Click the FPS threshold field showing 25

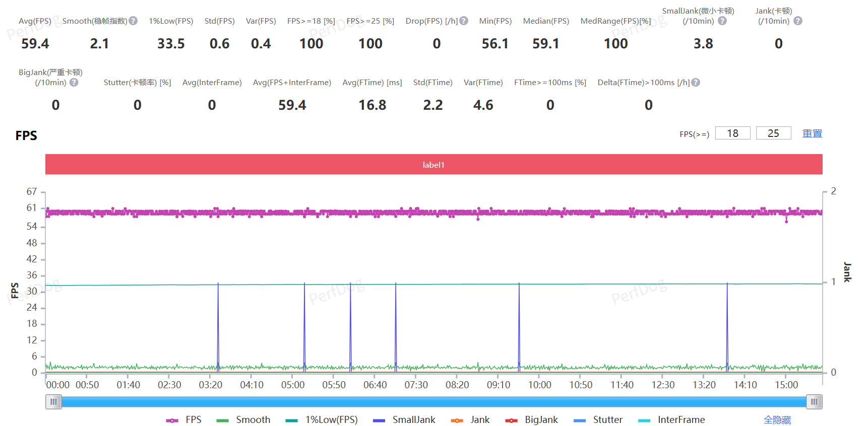click(x=773, y=133)
